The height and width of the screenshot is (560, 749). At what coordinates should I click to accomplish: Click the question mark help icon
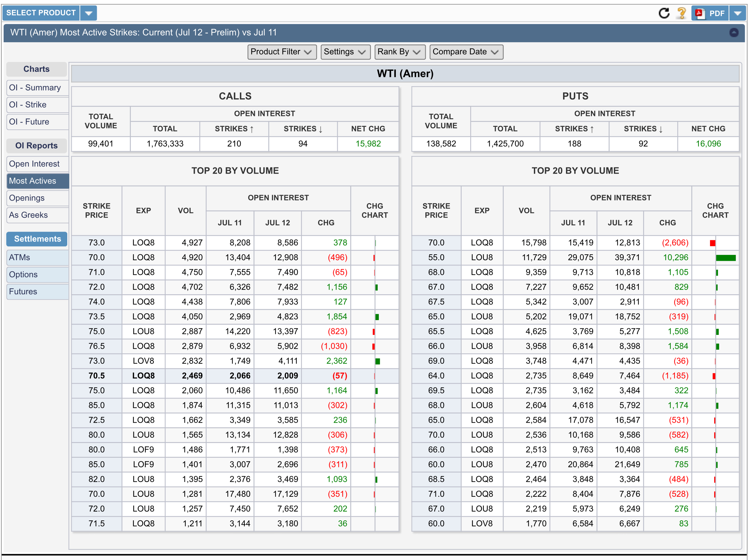[x=681, y=13]
